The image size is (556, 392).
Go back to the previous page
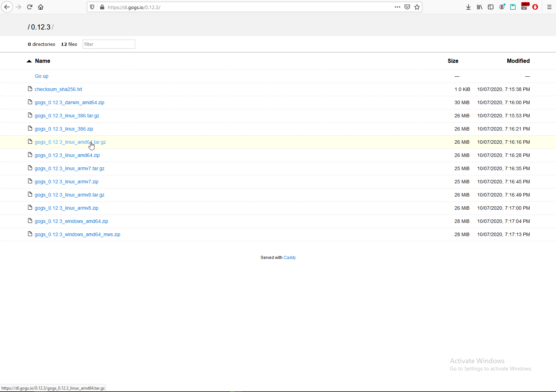(x=7, y=7)
